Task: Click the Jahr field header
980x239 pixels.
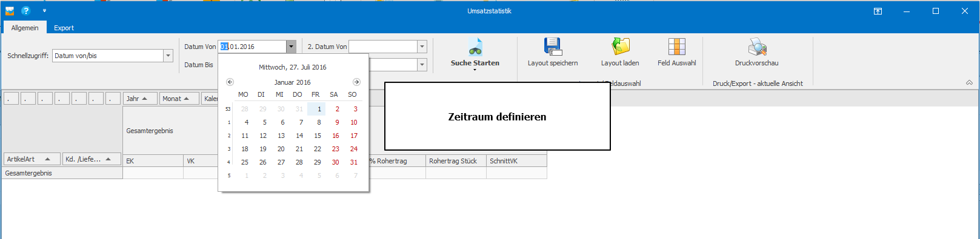Action: tap(141, 99)
